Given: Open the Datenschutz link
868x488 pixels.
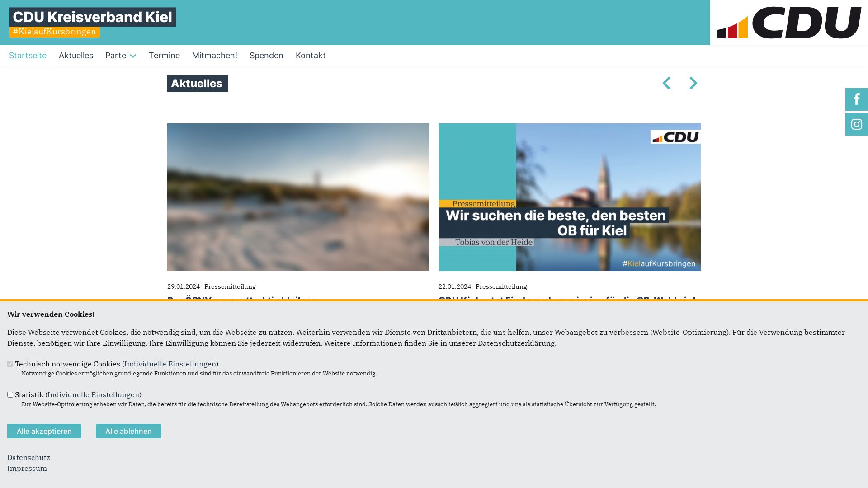Looking at the screenshot, I should pos(28,457).
